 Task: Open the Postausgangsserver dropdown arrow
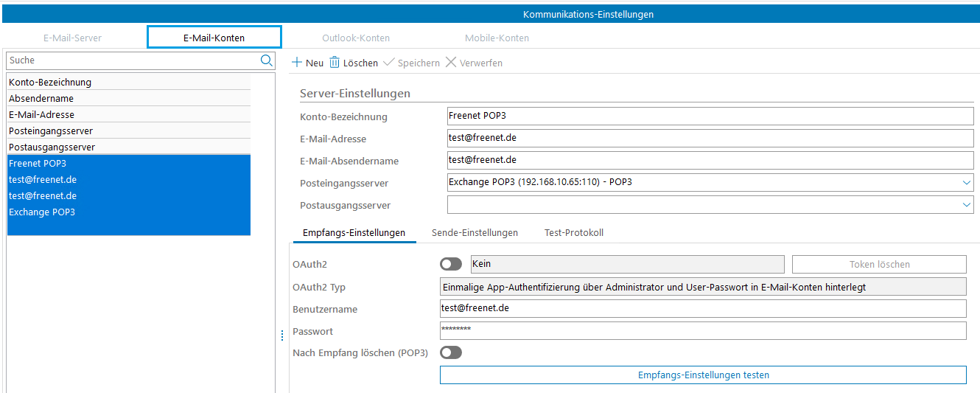[967, 205]
